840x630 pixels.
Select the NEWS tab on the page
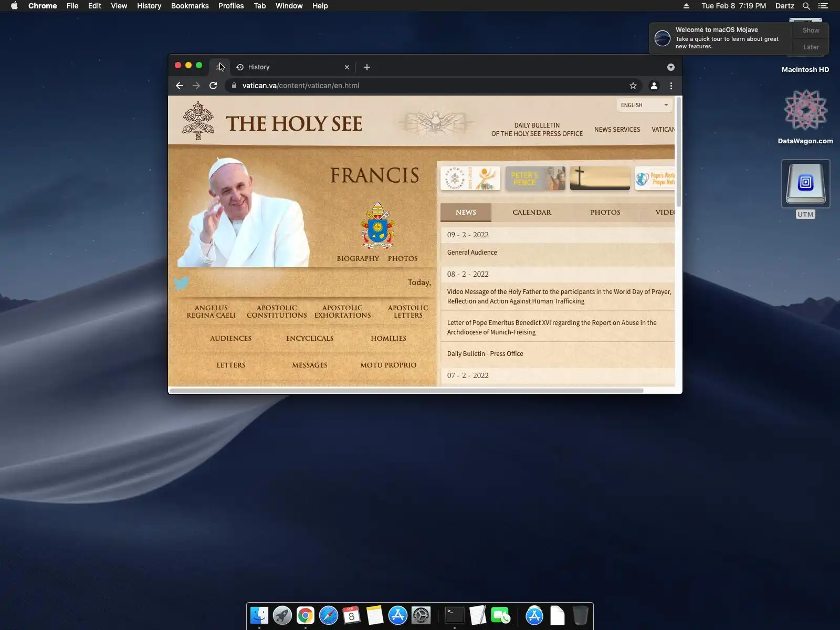(466, 213)
